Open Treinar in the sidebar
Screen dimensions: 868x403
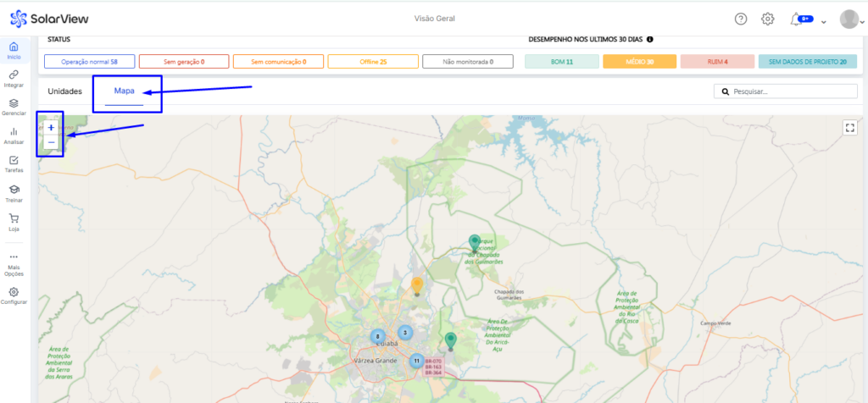pyautogui.click(x=14, y=193)
